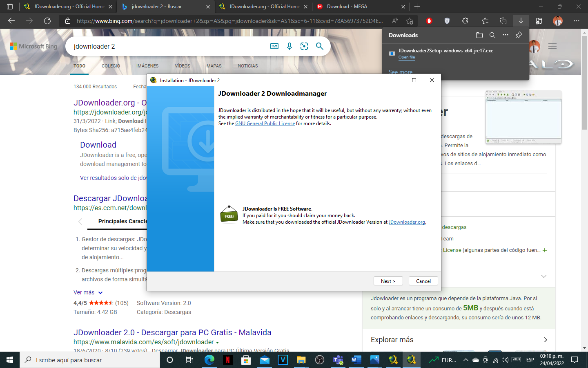The image size is (588, 368).
Task: Expand knowledge panel chevron down
Action: (544, 276)
